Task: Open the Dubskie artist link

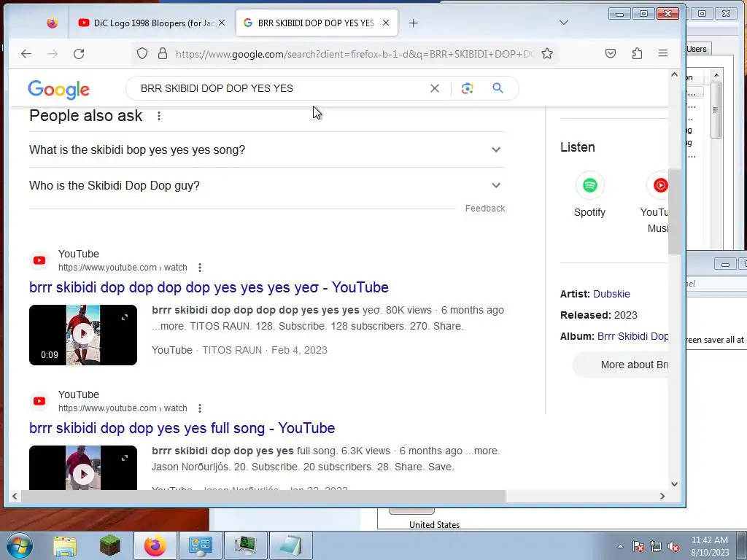Action: click(612, 294)
